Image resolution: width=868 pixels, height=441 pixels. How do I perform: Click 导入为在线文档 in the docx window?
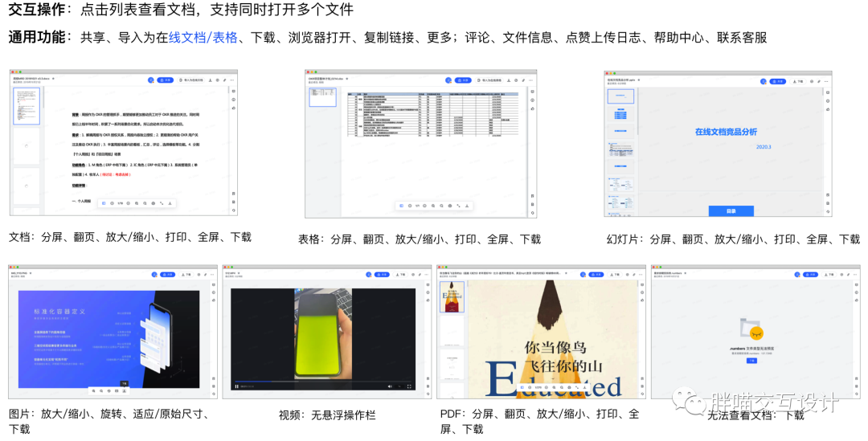pyautogui.click(x=191, y=80)
